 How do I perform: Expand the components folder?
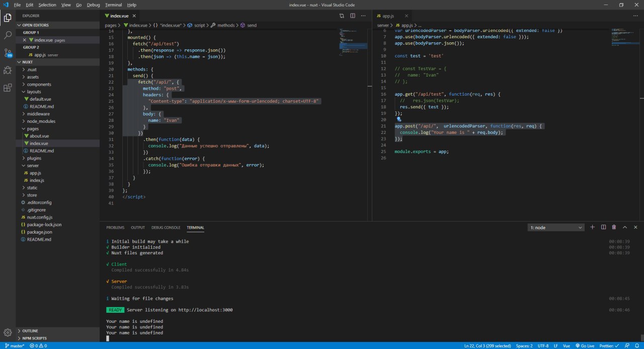click(58, 84)
